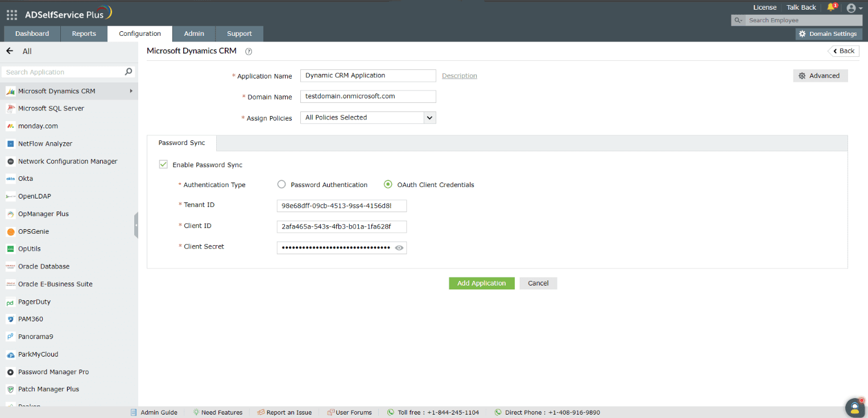Click the Add Application button
This screenshot has width=868, height=418.
481,283
